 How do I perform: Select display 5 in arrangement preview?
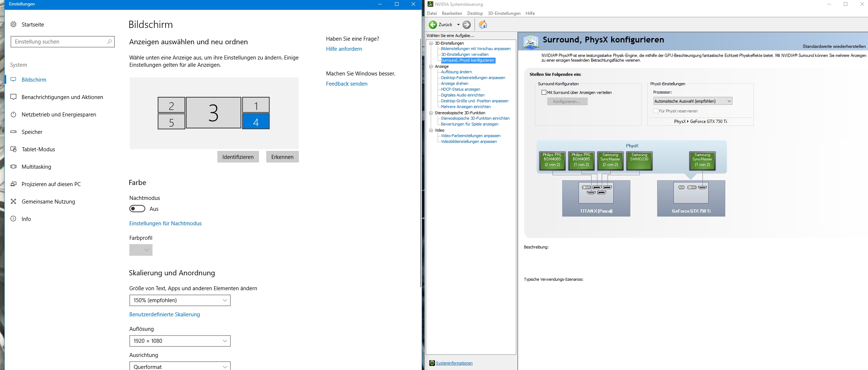(171, 122)
